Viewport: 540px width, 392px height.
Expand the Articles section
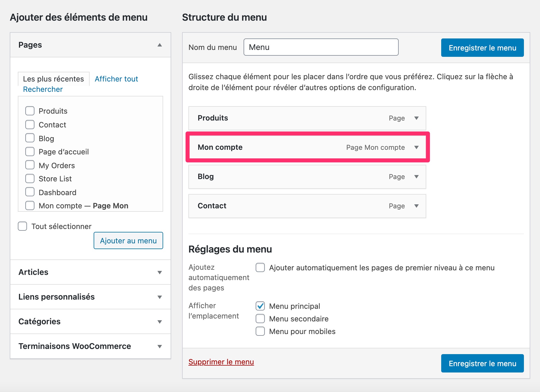pos(160,272)
